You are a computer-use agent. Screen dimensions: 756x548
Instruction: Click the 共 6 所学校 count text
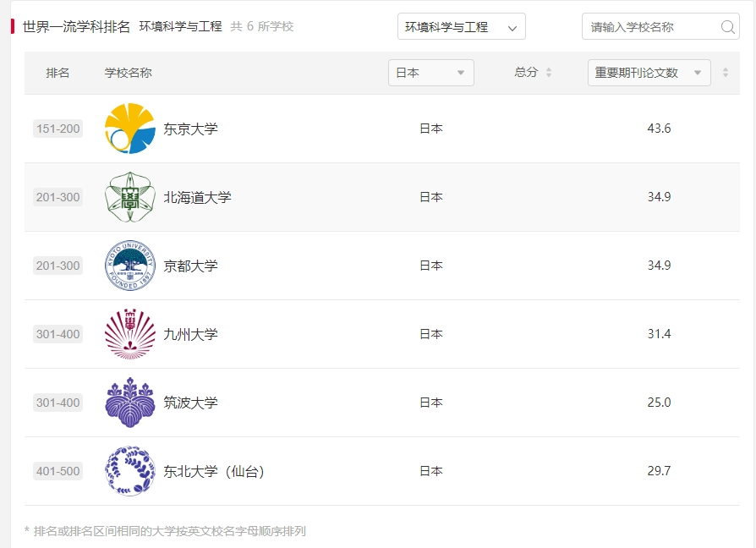click(262, 26)
